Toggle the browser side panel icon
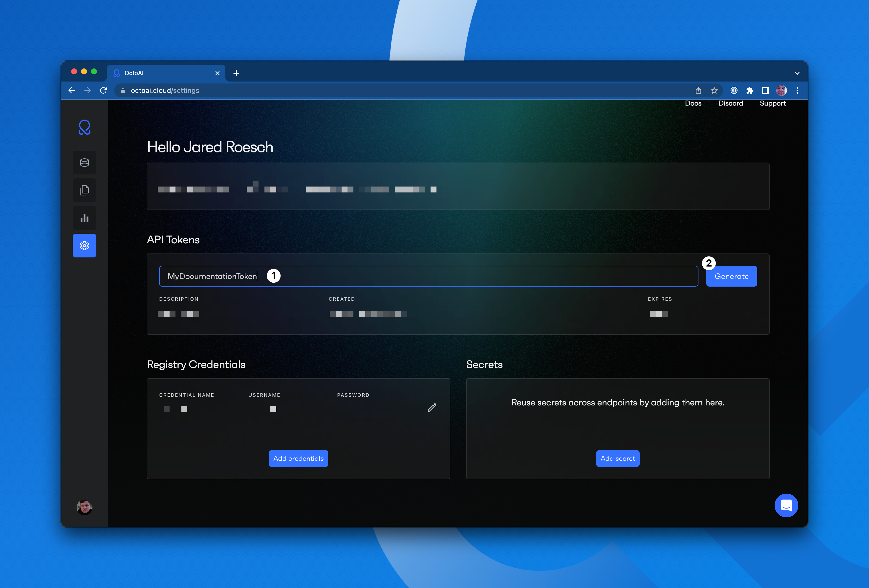The width and height of the screenshot is (869, 588). (765, 90)
